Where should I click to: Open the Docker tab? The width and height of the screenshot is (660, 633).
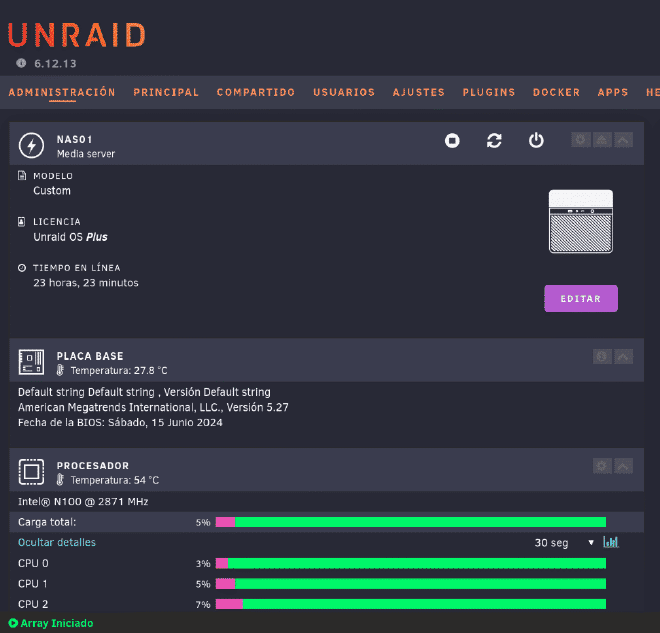tap(556, 92)
